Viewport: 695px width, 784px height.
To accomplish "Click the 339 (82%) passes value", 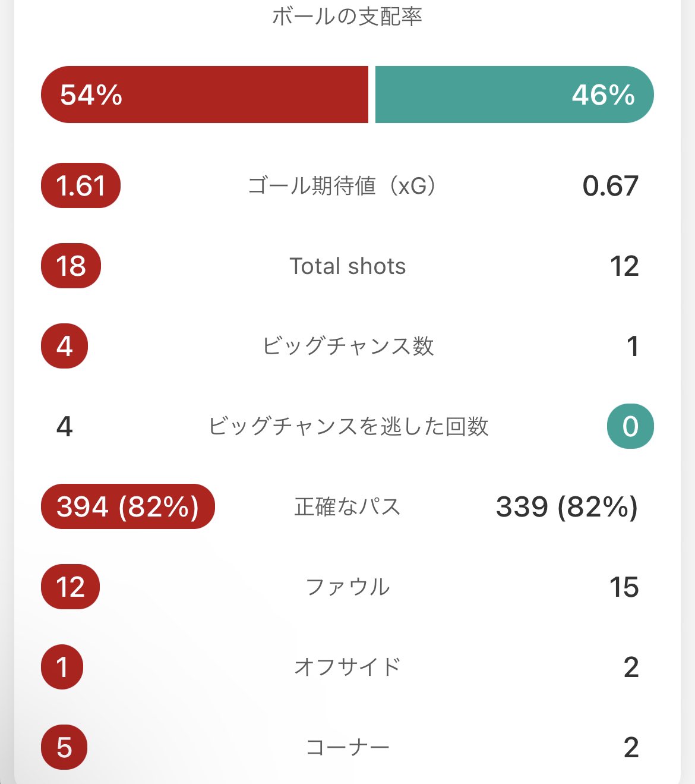I will pyautogui.click(x=567, y=507).
